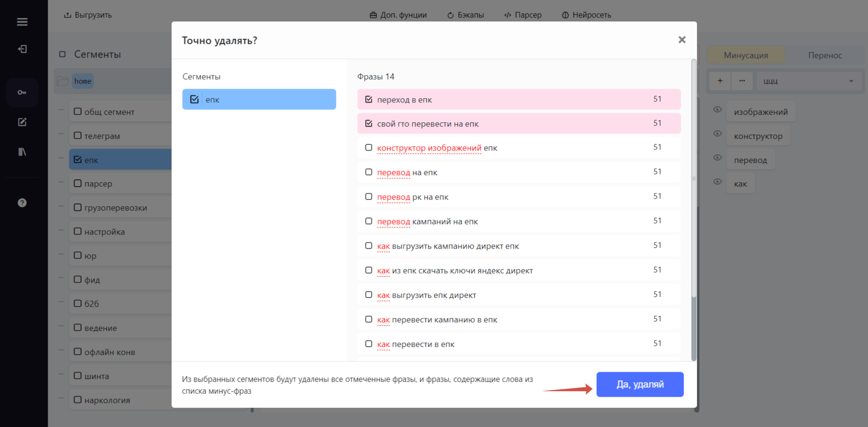Click the конструктор minus-word tag
Image resolution: width=868 pixels, height=427 pixels.
tap(758, 136)
